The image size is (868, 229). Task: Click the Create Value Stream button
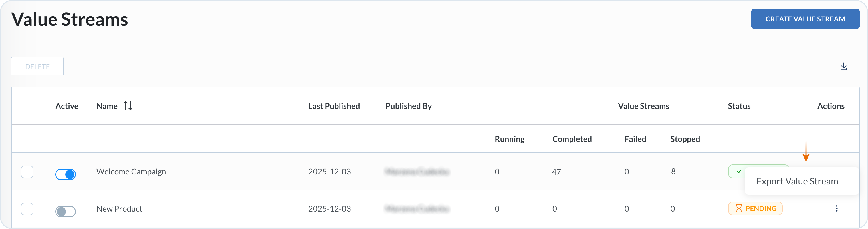point(805,19)
